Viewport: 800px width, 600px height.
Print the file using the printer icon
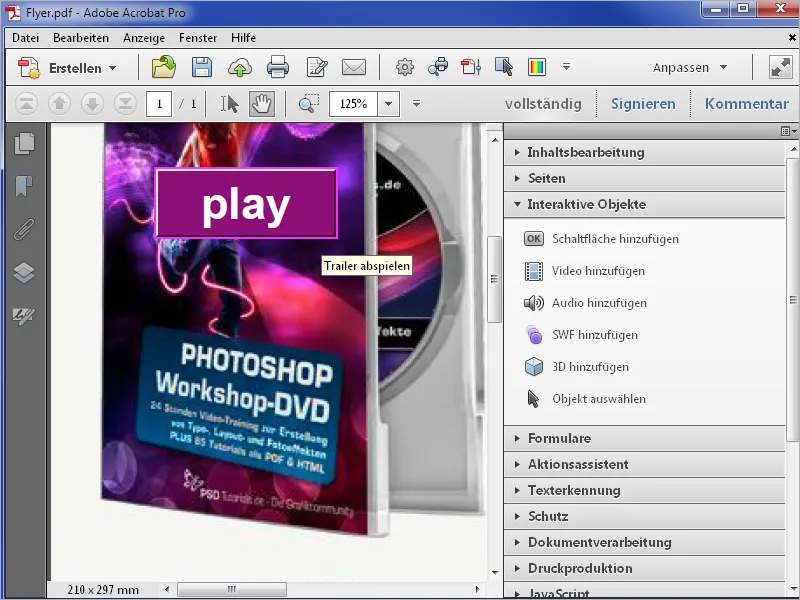point(278,67)
